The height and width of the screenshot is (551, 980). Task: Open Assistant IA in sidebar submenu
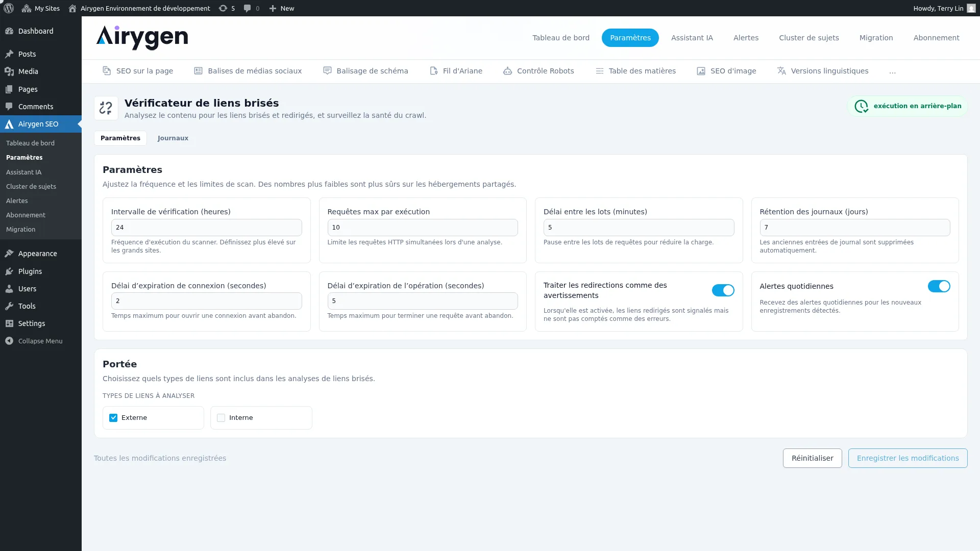[24, 172]
